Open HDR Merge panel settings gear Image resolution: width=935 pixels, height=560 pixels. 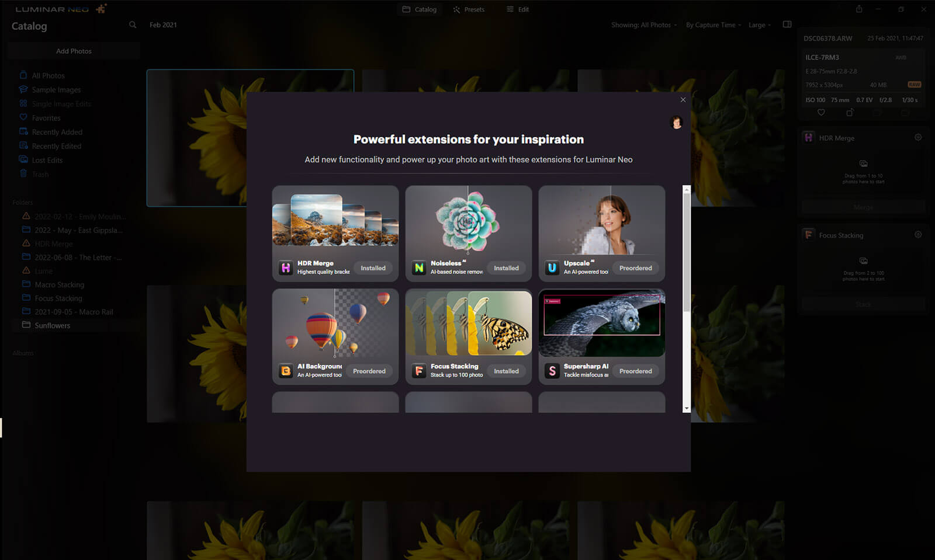pyautogui.click(x=918, y=137)
